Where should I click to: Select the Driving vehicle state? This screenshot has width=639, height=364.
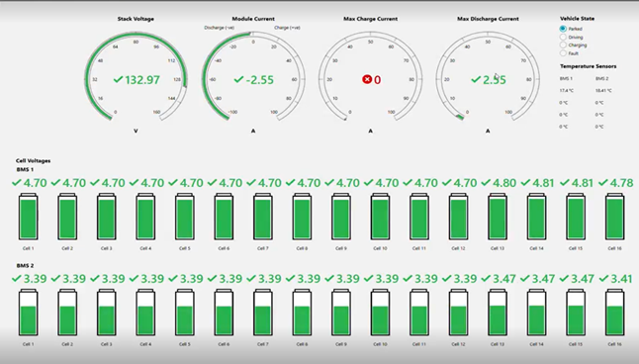(x=563, y=38)
